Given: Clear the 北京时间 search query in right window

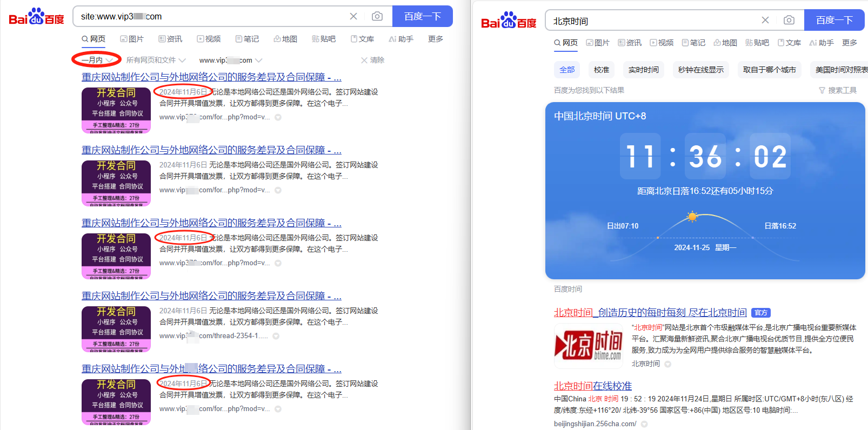Looking at the screenshot, I should pyautogui.click(x=765, y=20).
